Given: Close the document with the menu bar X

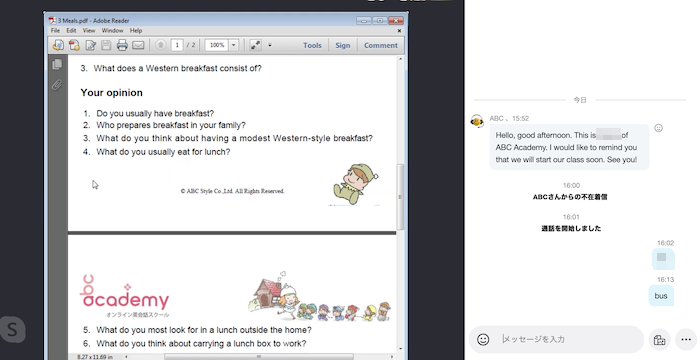Looking at the screenshot, I should (399, 31).
